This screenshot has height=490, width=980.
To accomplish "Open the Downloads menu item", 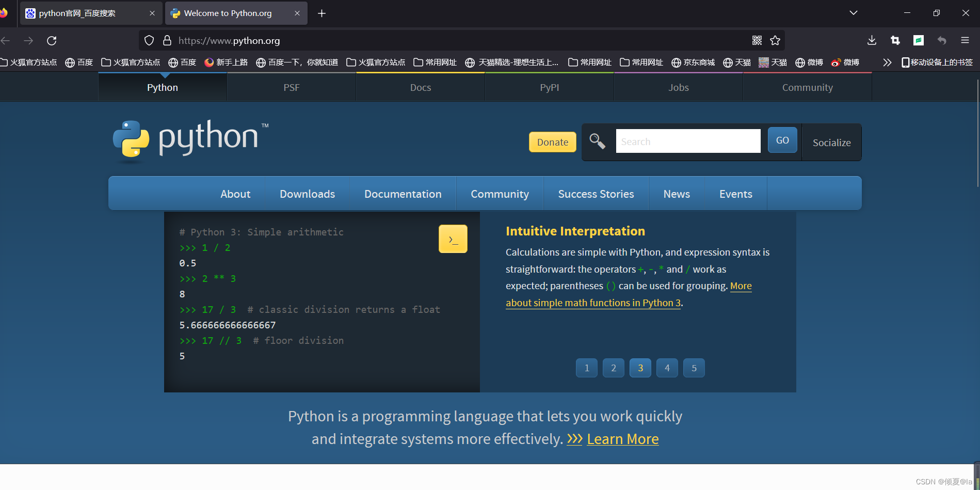I will click(x=308, y=194).
